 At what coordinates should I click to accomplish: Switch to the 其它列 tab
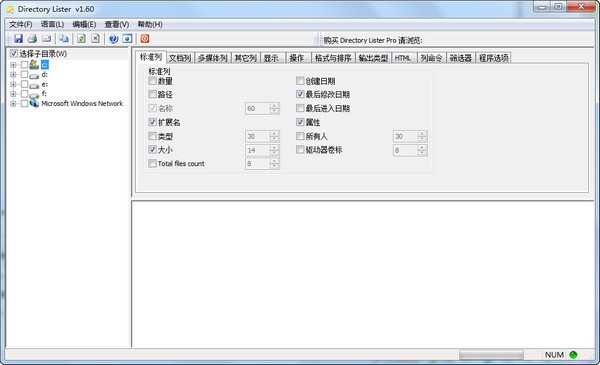(x=245, y=58)
